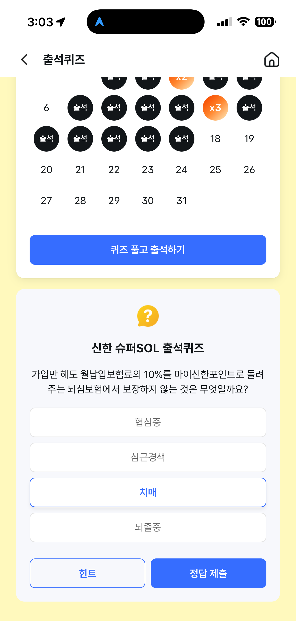Tap the orange x3 bonus badge

tap(215, 108)
